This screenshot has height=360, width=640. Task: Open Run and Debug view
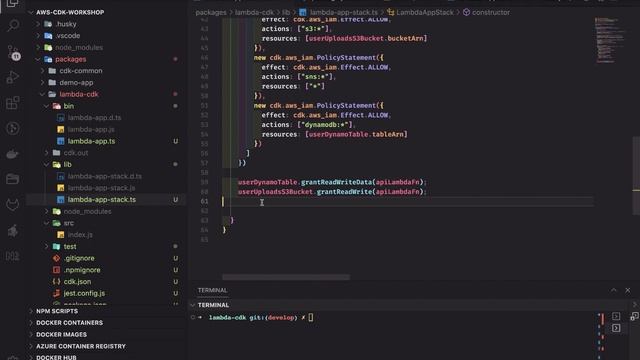pos(13,77)
